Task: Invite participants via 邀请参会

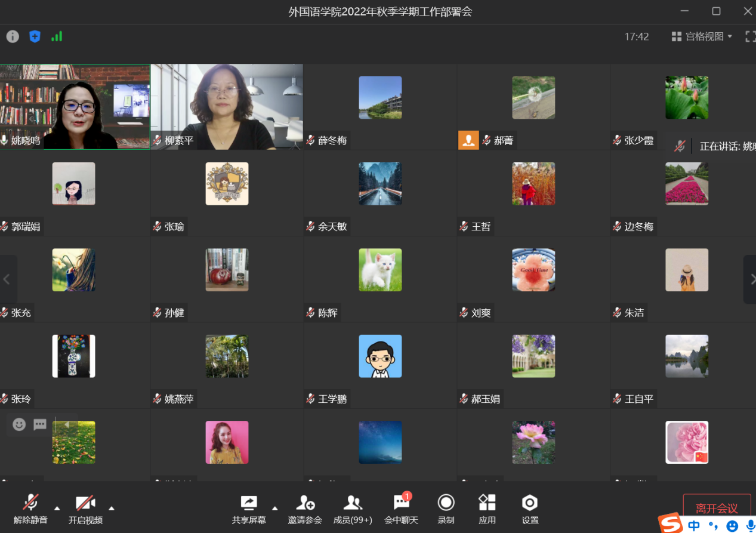Action: 305,509
